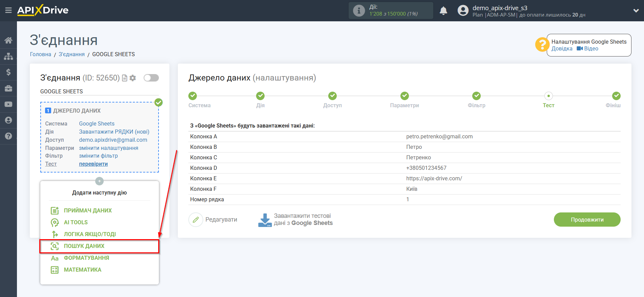Open billing dollar icon in sidebar
This screenshot has width=644, height=297.
pos(8,72)
